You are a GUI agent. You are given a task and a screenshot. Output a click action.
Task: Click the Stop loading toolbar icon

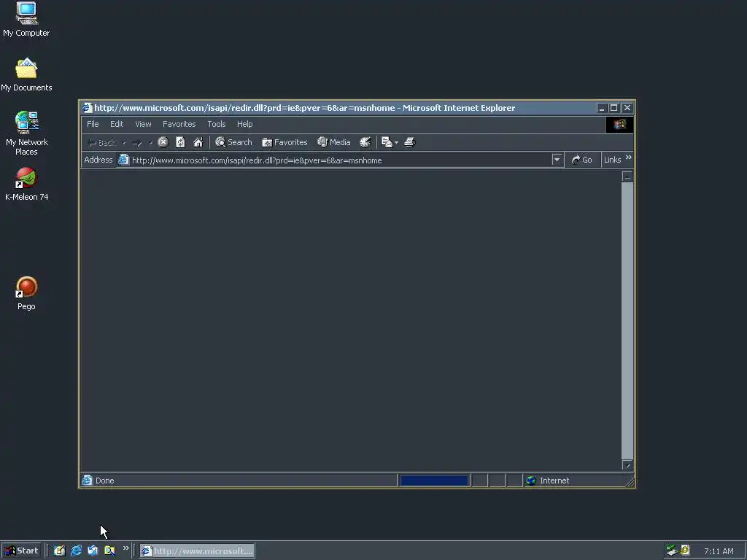163,142
